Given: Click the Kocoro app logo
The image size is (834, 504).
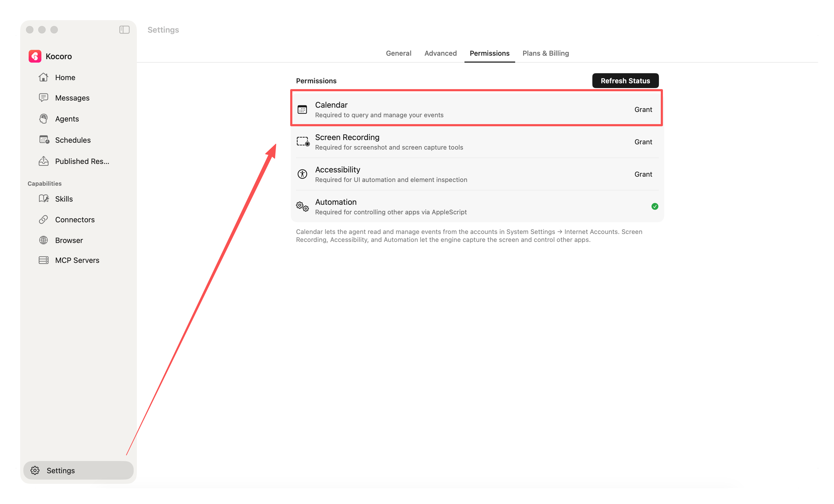Looking at the screenshot, I should (x=35, y=56).
